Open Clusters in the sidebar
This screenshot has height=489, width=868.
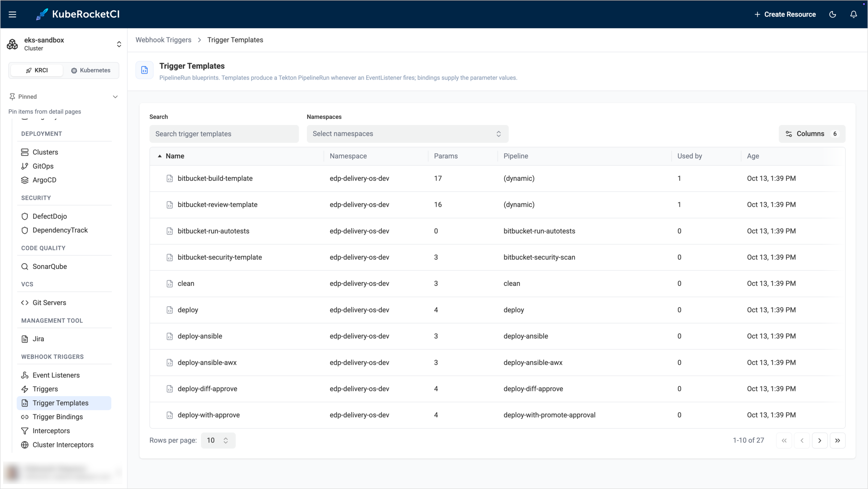64,152
